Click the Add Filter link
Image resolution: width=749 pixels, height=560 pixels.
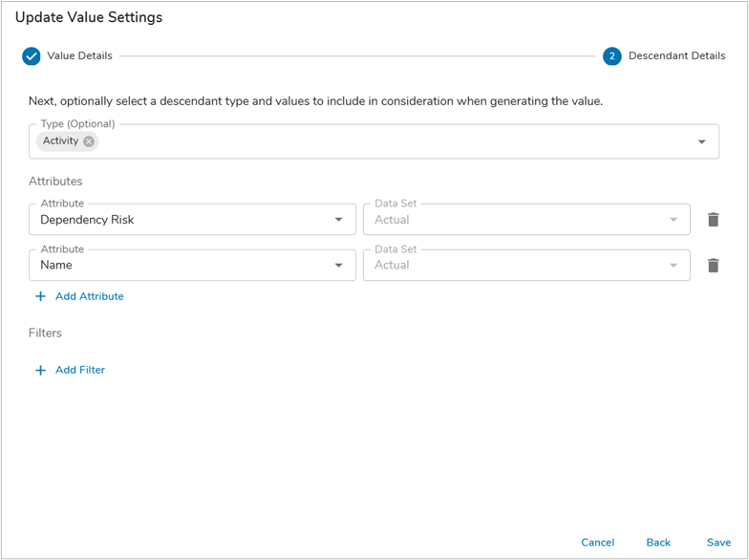tap(80, 371)
